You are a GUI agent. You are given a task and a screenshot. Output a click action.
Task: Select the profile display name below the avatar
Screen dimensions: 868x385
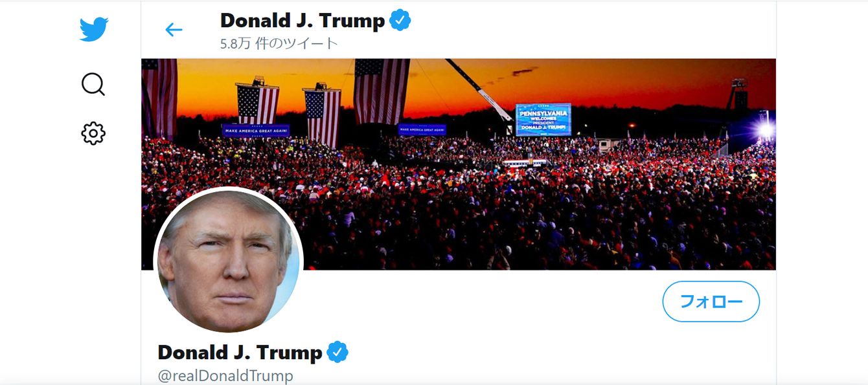[x=240, y=353]
